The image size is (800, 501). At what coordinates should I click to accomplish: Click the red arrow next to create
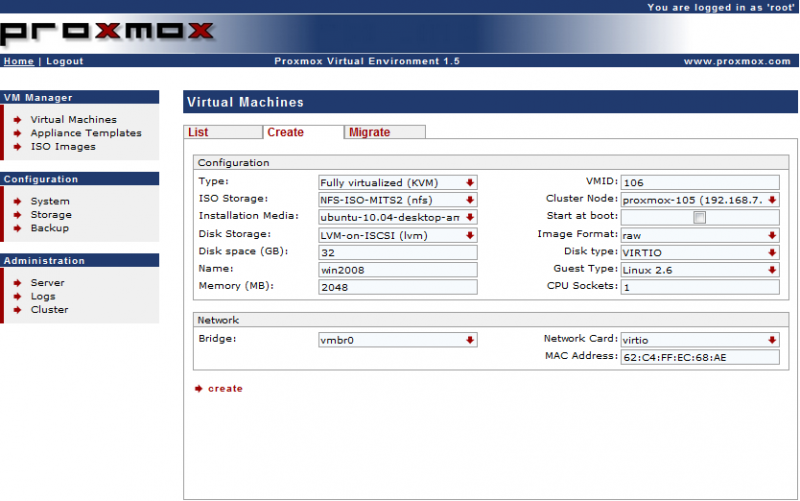click(x=199, y=388)
